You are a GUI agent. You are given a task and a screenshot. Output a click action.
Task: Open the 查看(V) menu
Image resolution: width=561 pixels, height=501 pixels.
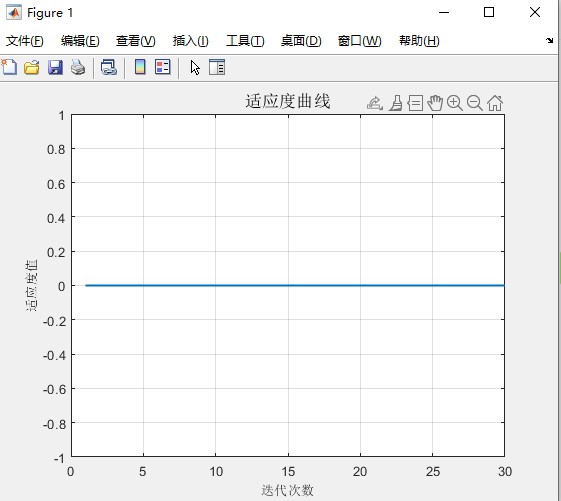[x=136, y=41]
